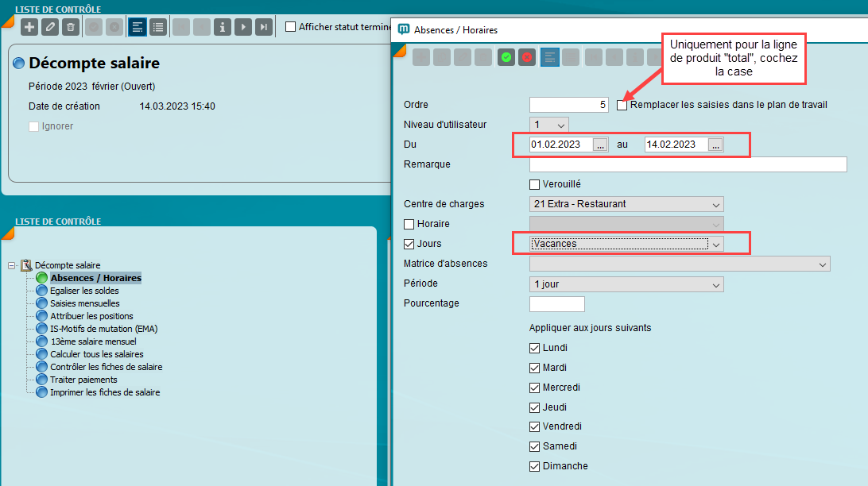
Task: Cancel entry with the red X icon
Action: [x=527, y=57]
